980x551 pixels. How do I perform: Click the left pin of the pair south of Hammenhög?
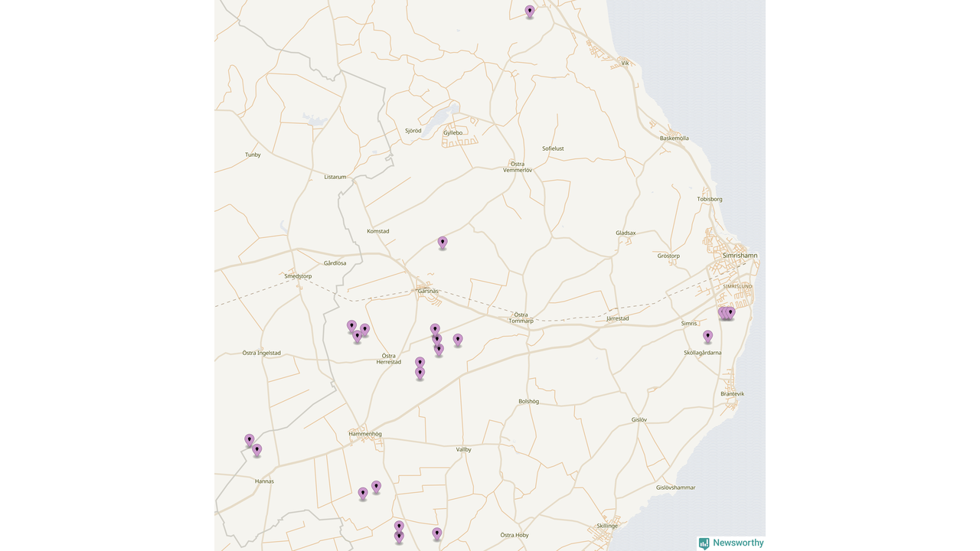(363, 494)
